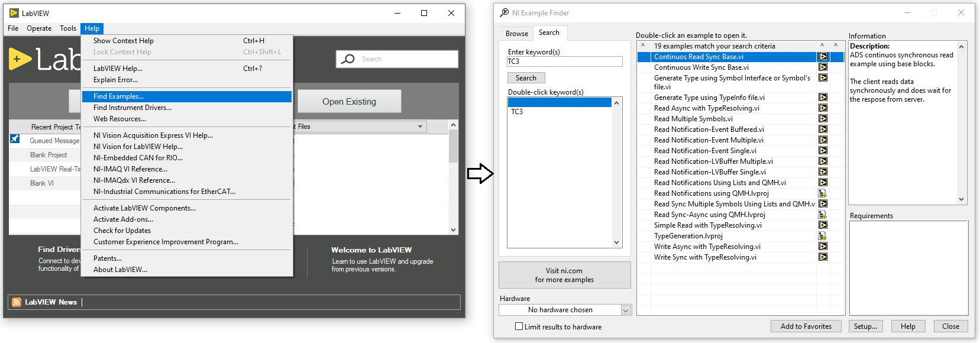Select Check for Updates menu entry
Screen dimensions: 980x343
tap(187, 231)
